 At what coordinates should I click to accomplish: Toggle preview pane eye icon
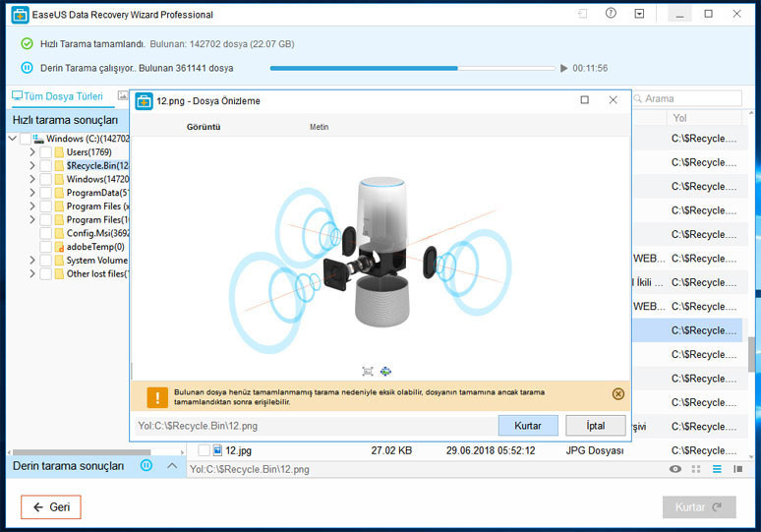[675, 469]
